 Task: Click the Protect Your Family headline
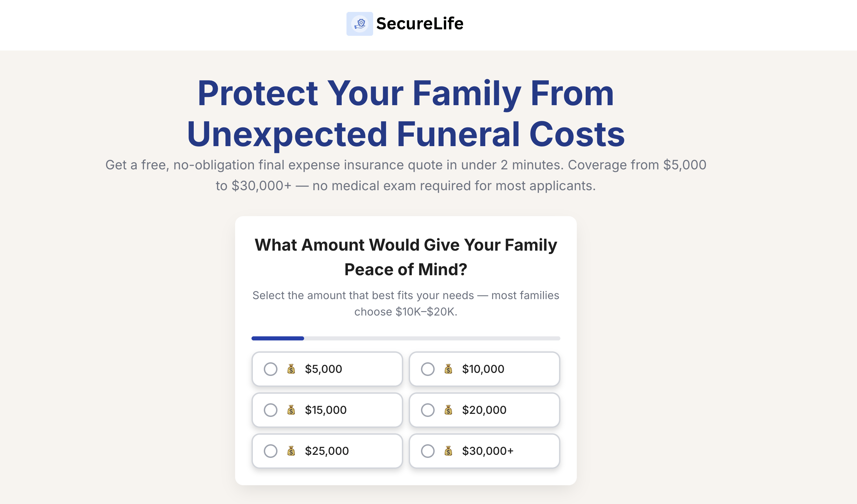pos(406,113)
